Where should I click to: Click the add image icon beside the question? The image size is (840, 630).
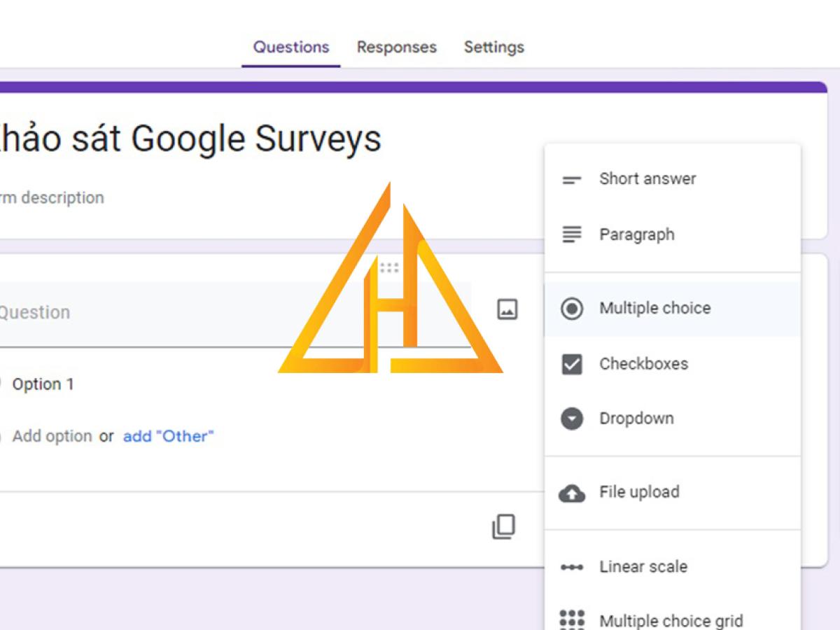[507, 309]
